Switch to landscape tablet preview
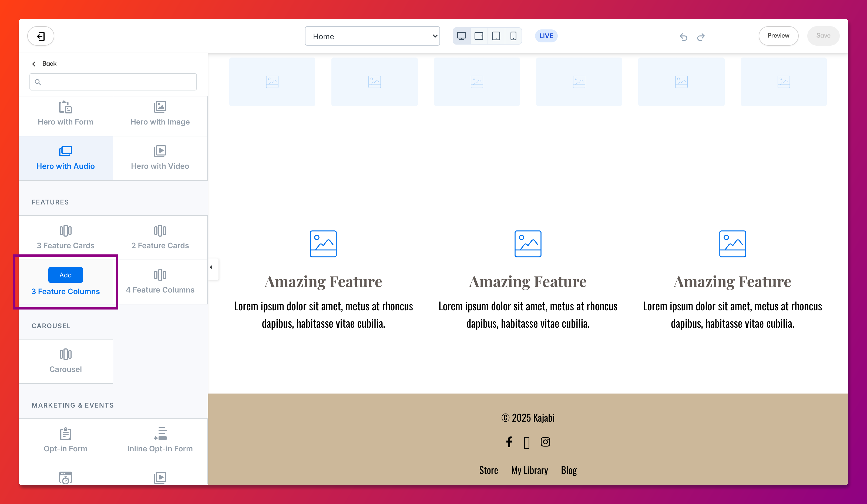Screen dimensions: 867x504 479,36
